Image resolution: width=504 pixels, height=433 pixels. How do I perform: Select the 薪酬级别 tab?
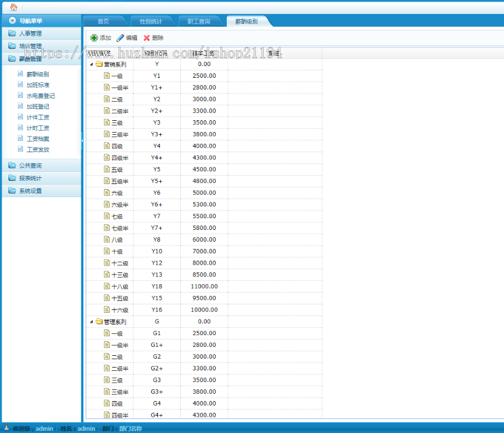click(246, 21)
